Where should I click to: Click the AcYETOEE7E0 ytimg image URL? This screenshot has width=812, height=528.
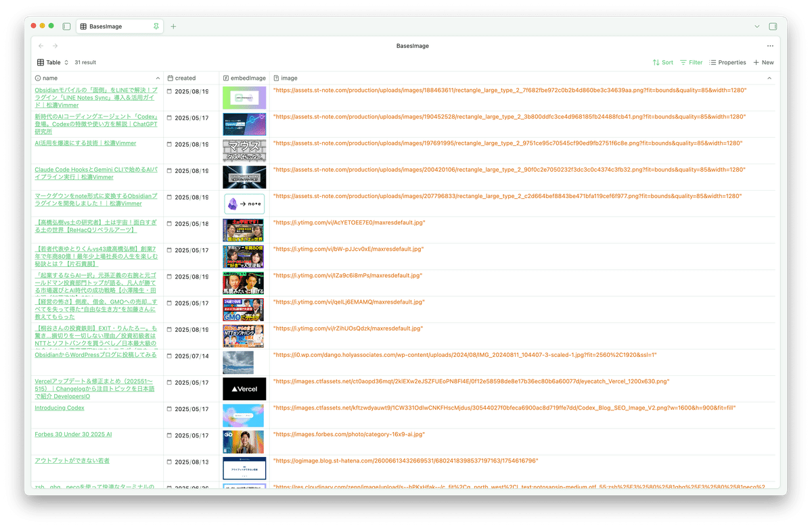(349, 222)
